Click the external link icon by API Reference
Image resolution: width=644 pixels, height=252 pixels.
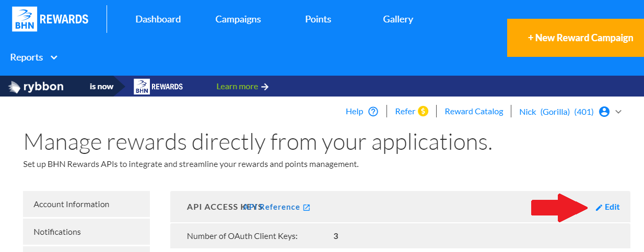[x=307, y=208]
